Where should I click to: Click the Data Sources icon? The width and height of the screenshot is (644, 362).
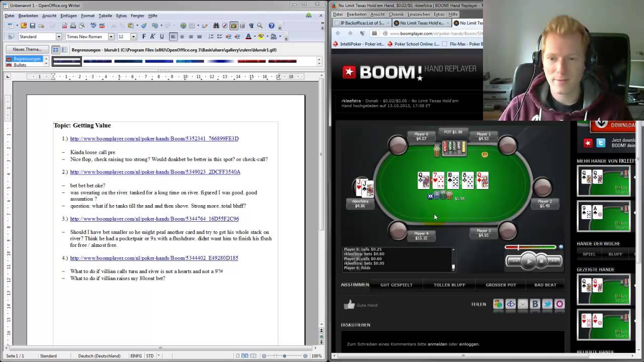click(x=243, y=26)
